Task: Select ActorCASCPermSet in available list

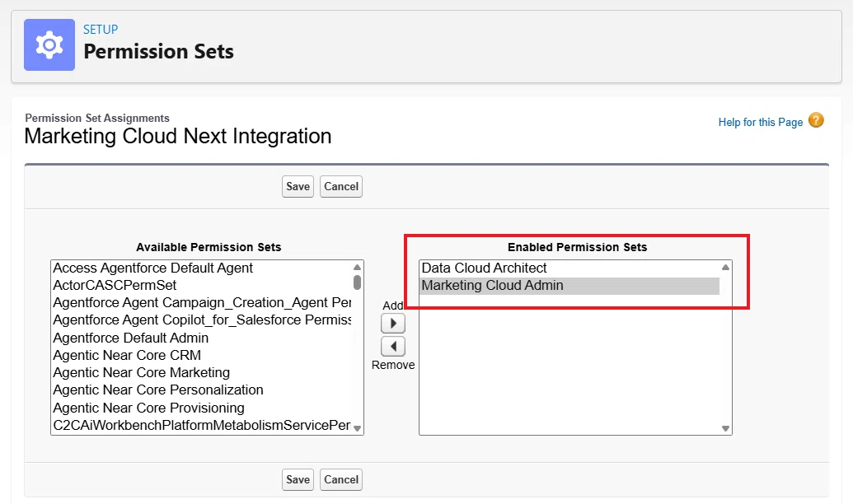Action: (202, 286)
